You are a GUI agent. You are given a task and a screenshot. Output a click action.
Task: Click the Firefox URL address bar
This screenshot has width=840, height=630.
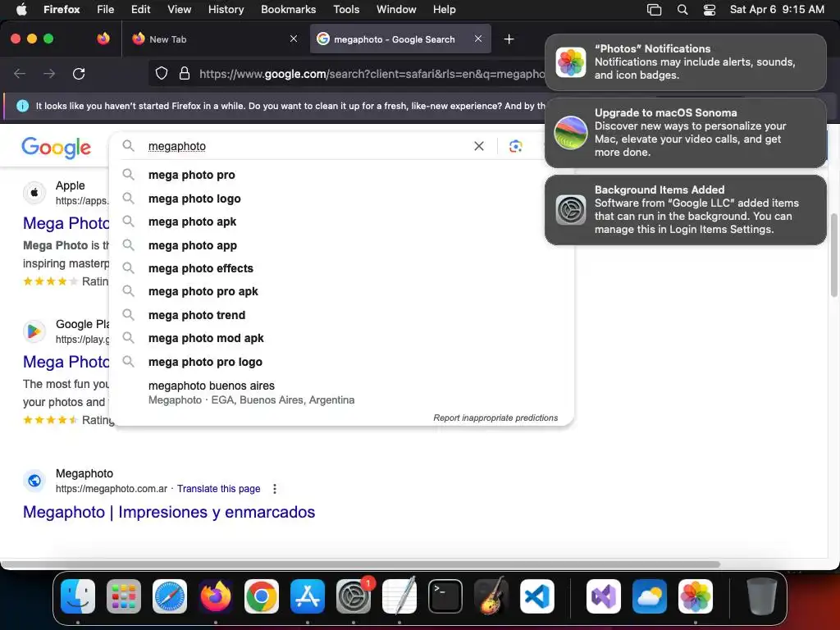(370, 73)
